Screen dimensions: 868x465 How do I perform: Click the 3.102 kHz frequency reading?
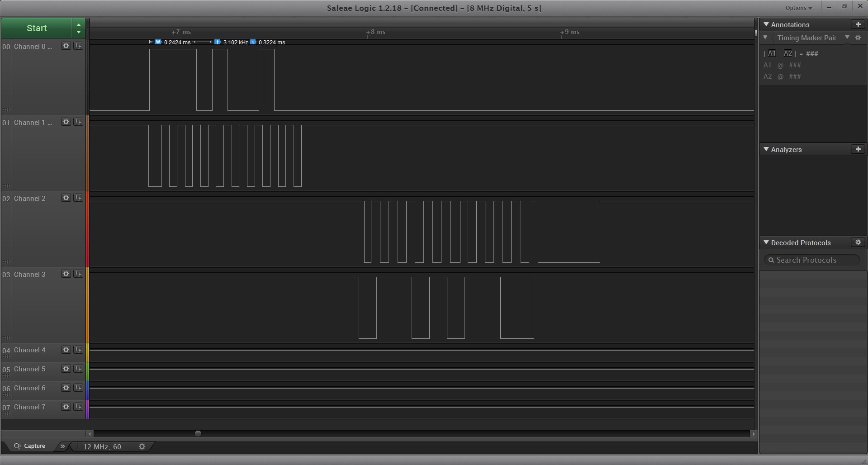click(236, 42)
